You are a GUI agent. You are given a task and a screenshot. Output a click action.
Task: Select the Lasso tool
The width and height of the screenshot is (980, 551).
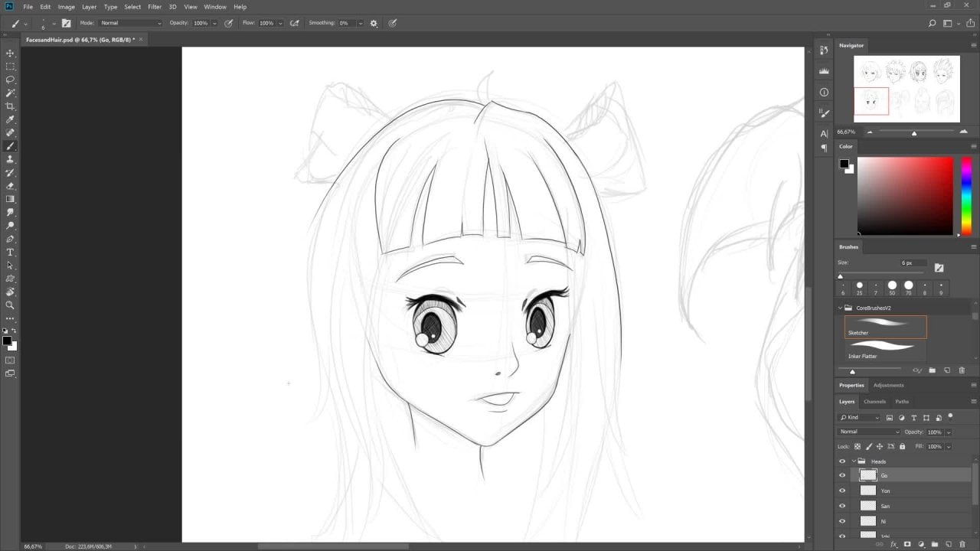click(10, 80)
